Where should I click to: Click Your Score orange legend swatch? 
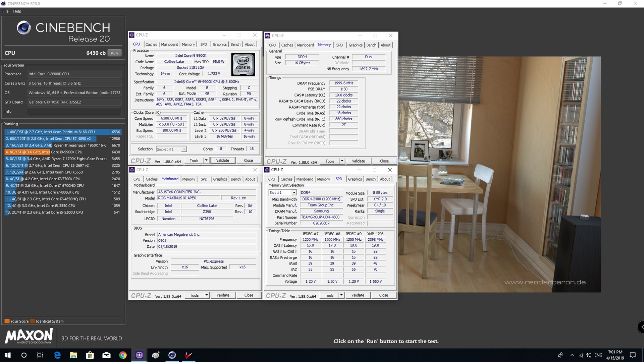tap(7, 321)
